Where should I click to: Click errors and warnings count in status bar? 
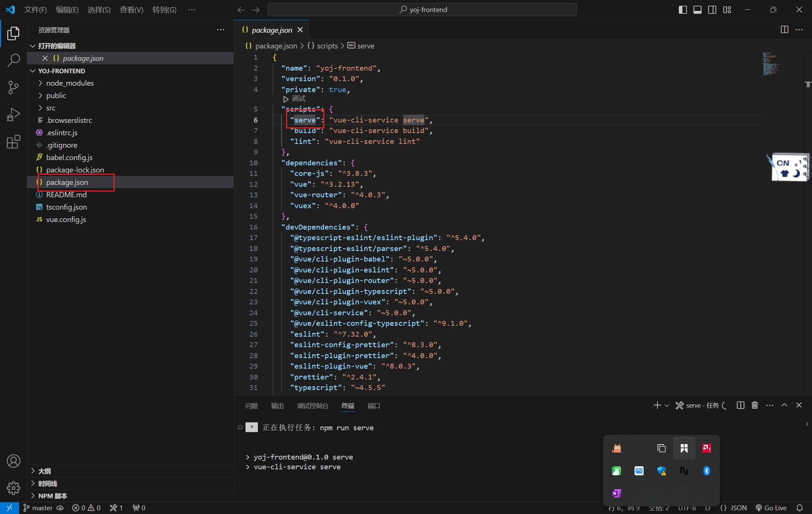click(x=86, y=508)
